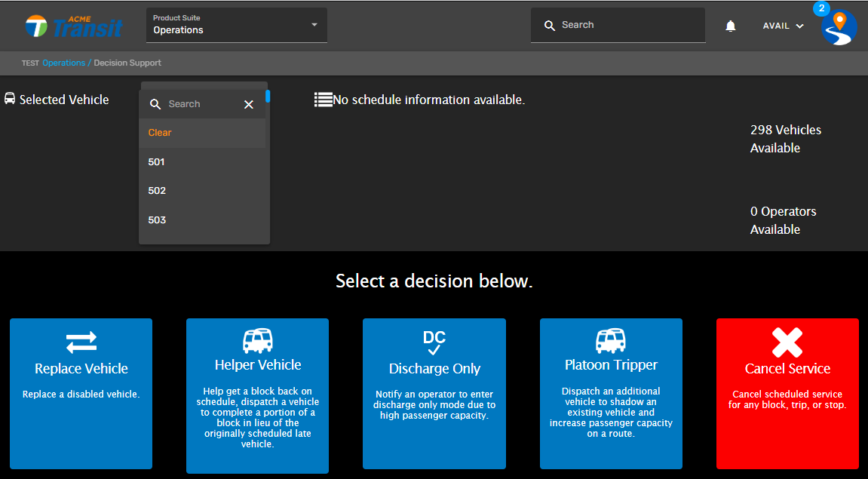Image resolution: width=868 pixels, height=479 pixels.
Task: Click the Selected Vehicle label
Action: 64,100
